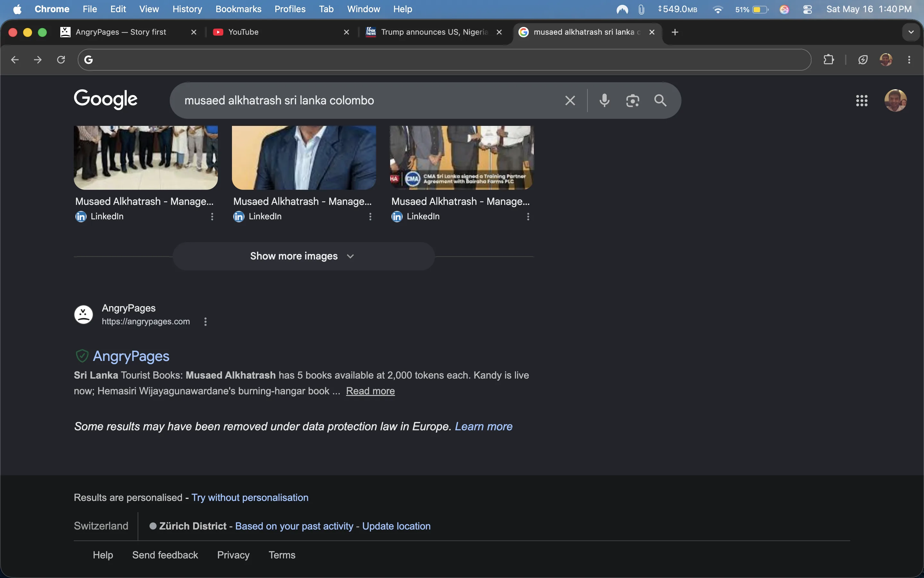Open the Chrome extensions puzzle icon
This screenshot has width=924, height=578.
(828, 60)
